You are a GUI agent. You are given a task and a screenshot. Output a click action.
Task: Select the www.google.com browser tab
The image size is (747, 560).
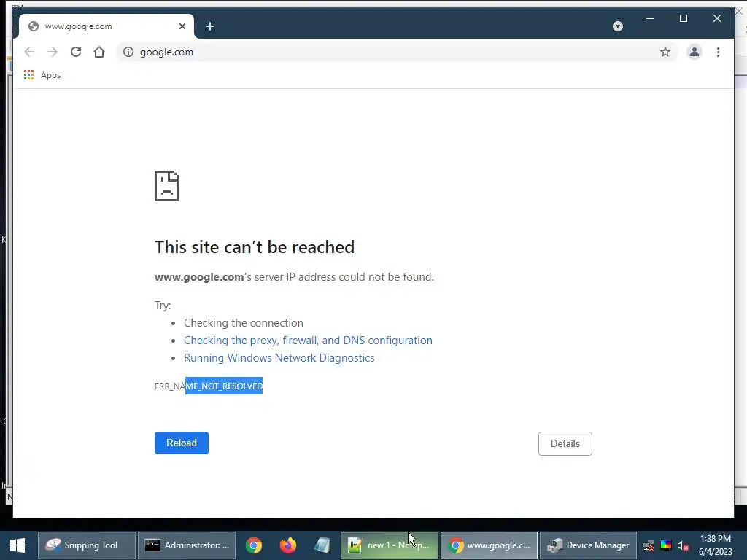pyautogui.click(x=107, y=26)
